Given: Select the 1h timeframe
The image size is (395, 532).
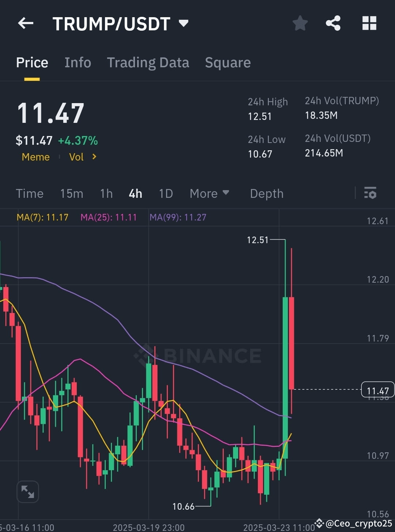Looking at the screenshot, I should click(x=106, y=193).
